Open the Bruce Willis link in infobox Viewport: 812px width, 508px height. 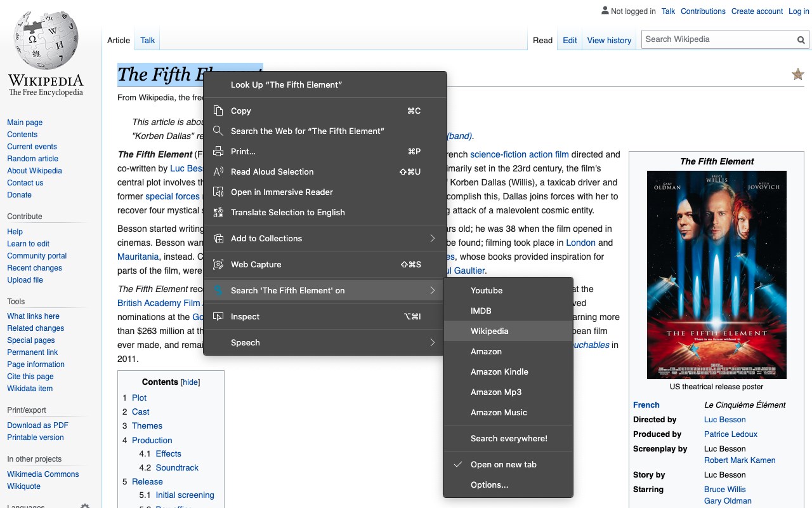[724, 490]
